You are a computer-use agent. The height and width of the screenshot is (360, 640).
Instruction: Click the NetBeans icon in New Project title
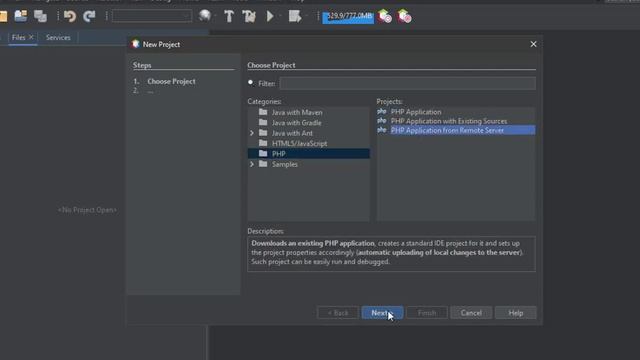pos(136,44)
